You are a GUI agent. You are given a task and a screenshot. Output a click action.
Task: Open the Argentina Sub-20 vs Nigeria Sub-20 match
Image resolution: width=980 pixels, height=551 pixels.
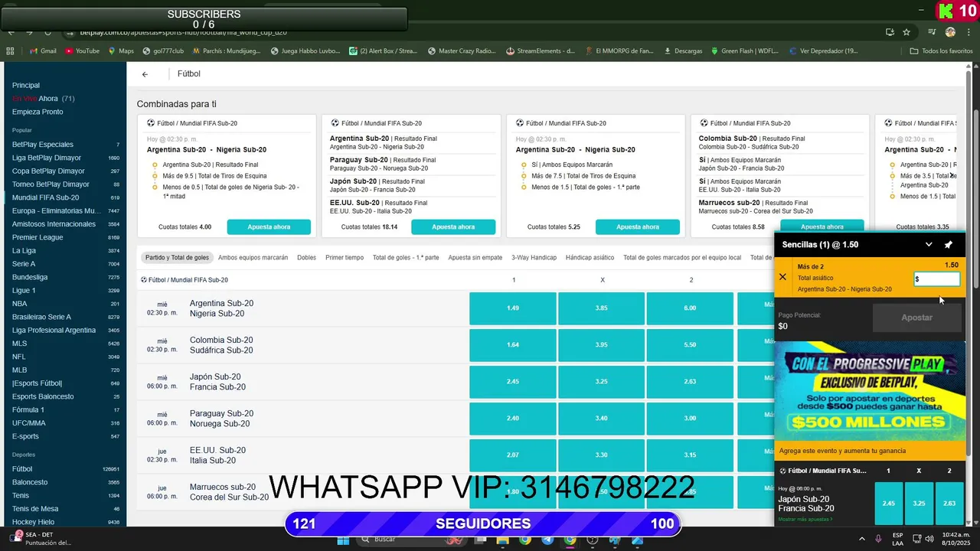coord(221,308)
